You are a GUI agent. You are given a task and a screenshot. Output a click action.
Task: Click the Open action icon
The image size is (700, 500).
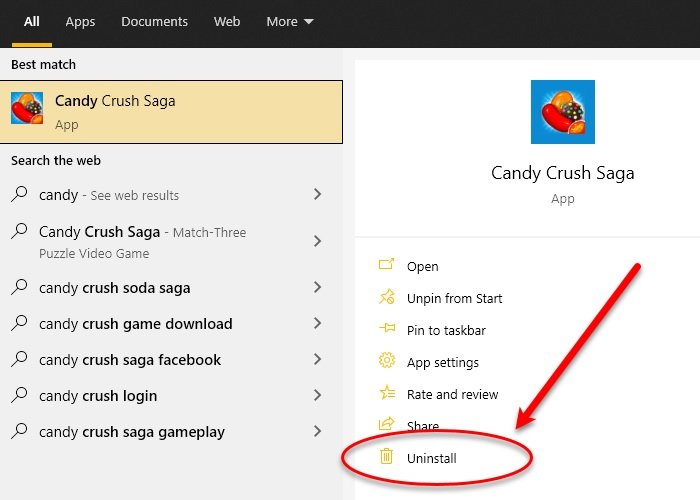pyautogui.click(x=387, y=265)
